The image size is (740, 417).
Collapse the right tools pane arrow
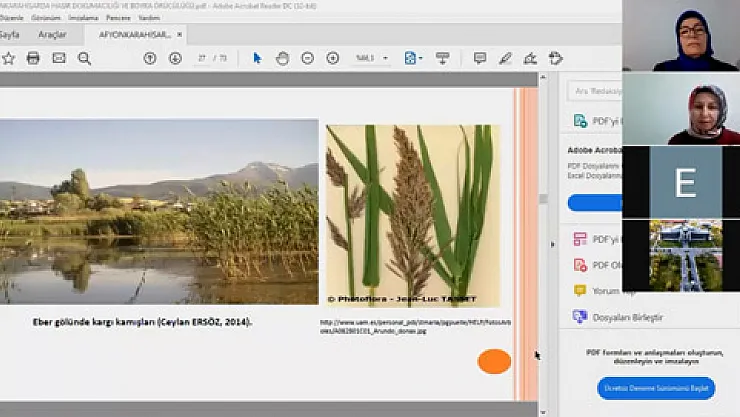[553, 245]
